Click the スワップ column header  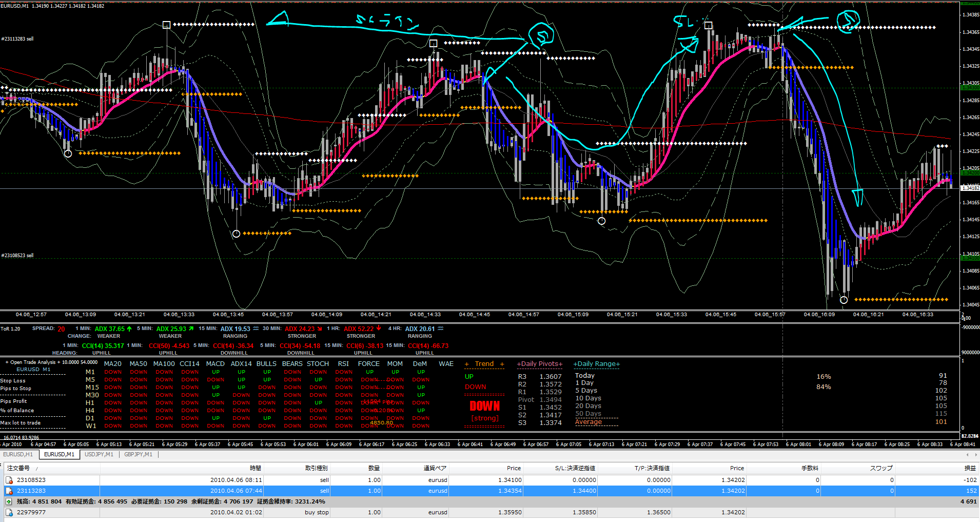pyautogui.click(x=881, y=468)
